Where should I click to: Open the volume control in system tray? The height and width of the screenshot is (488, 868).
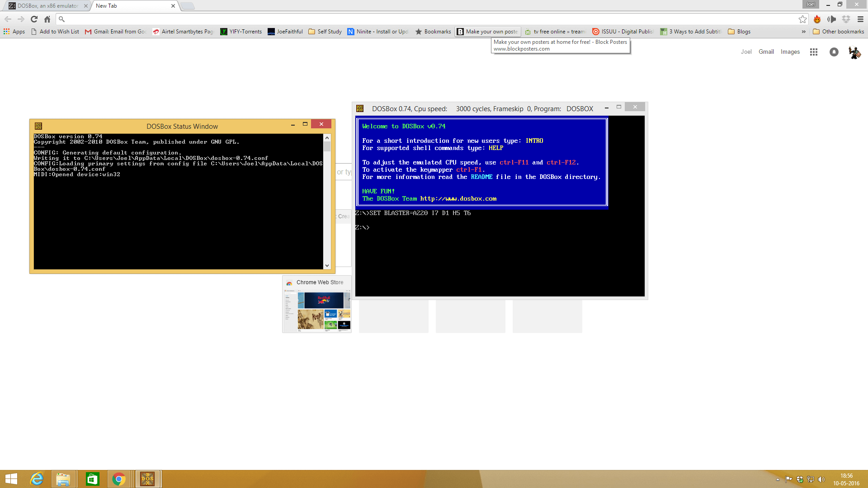click(x=821, y=479)
